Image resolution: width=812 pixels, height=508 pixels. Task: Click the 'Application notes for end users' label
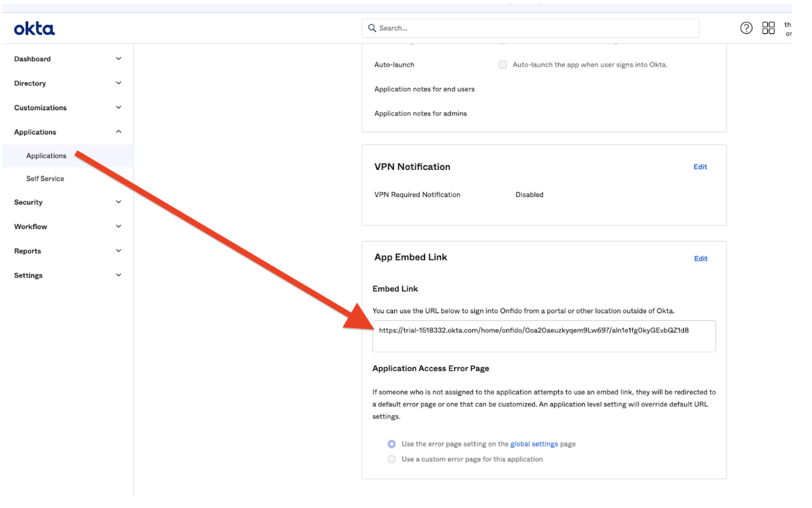(424, 89)
